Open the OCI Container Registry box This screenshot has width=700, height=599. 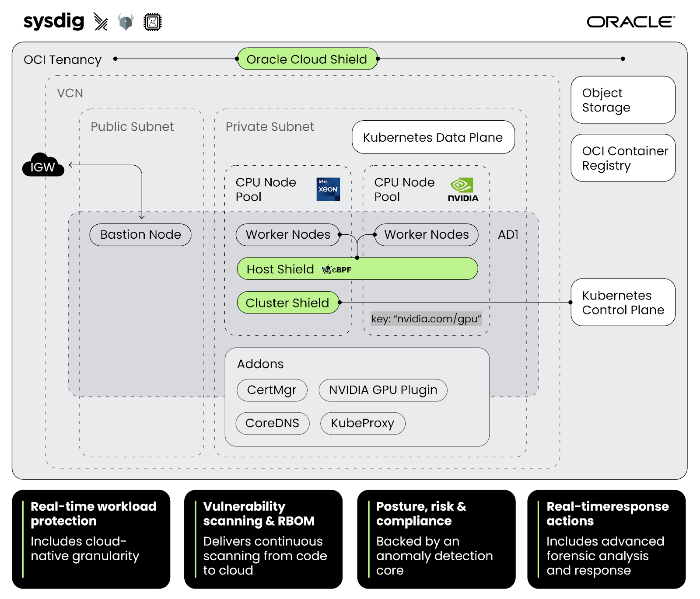click(x=623, y=158)
